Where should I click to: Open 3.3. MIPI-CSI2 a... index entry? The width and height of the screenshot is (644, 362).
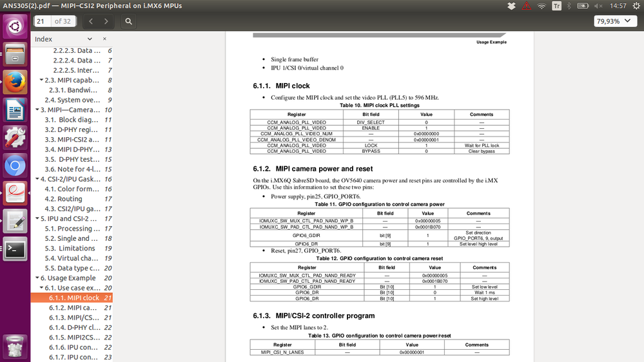click(72, 140)
